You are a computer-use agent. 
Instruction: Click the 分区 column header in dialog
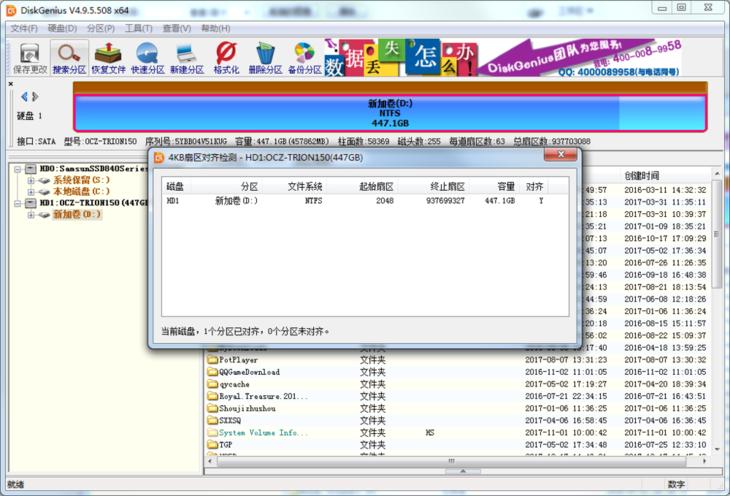226,187
